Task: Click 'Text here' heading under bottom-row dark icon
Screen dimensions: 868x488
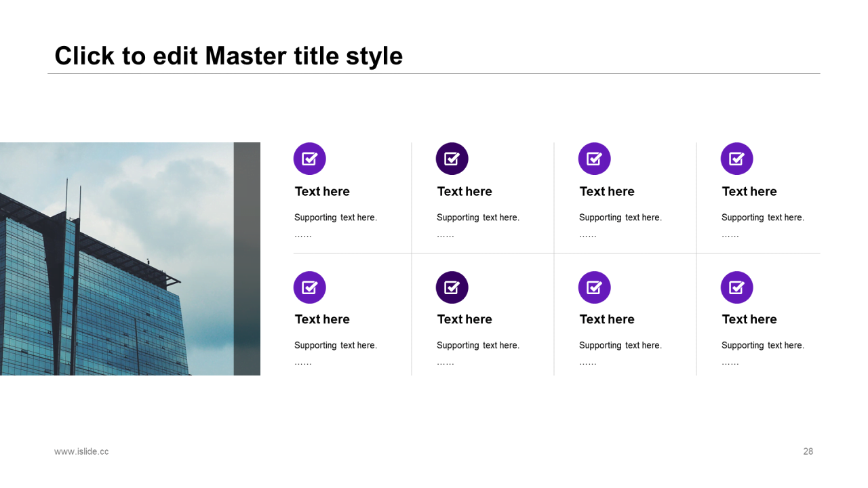Action: pyautogui.click(x=465, y=319)
